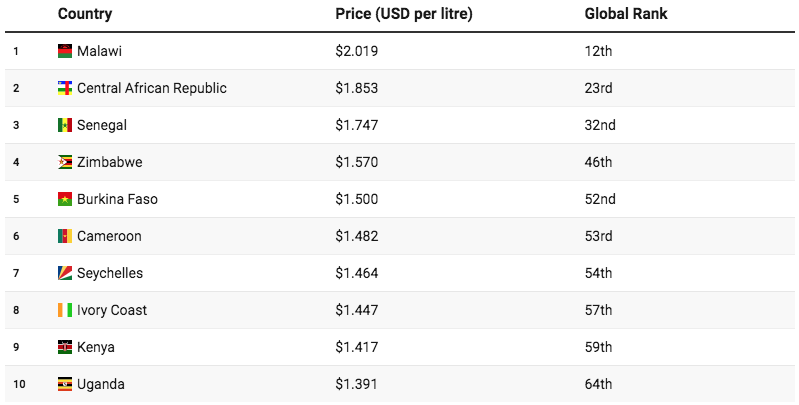799x405 pixels.
Task: Sort by Price (USD per litre) header
Action: pyautogui.click(x=404, y=14)
